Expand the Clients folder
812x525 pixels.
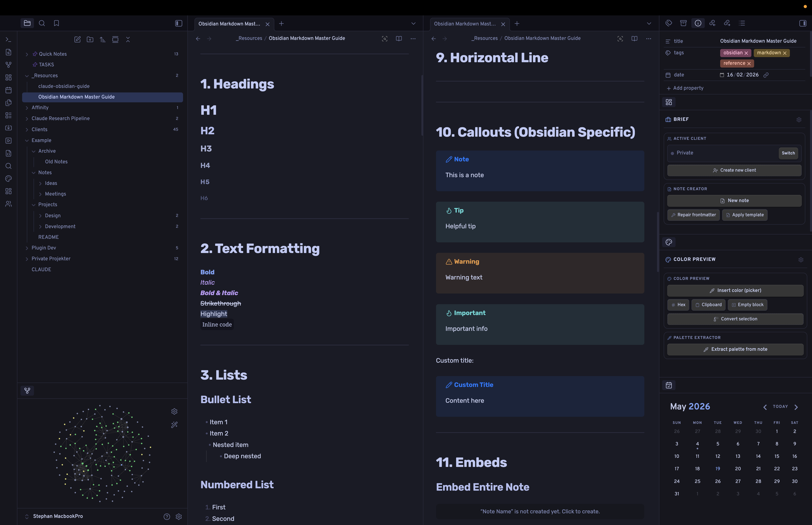point(27,130)
